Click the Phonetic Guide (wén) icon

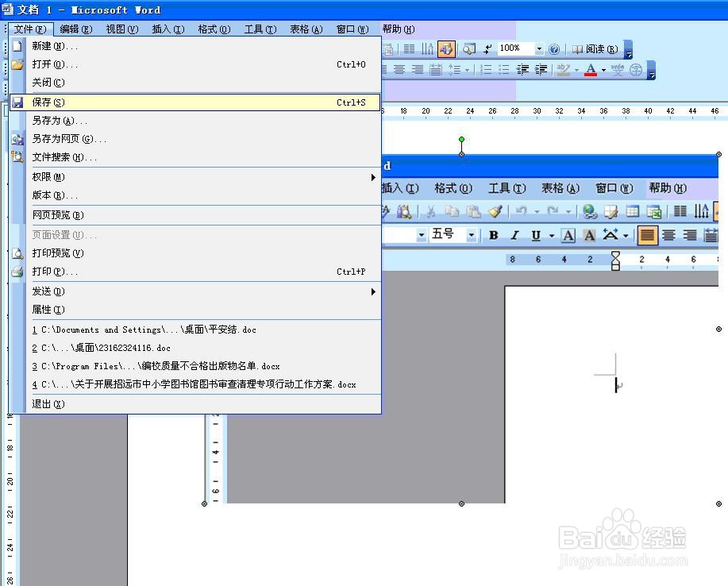618,70
